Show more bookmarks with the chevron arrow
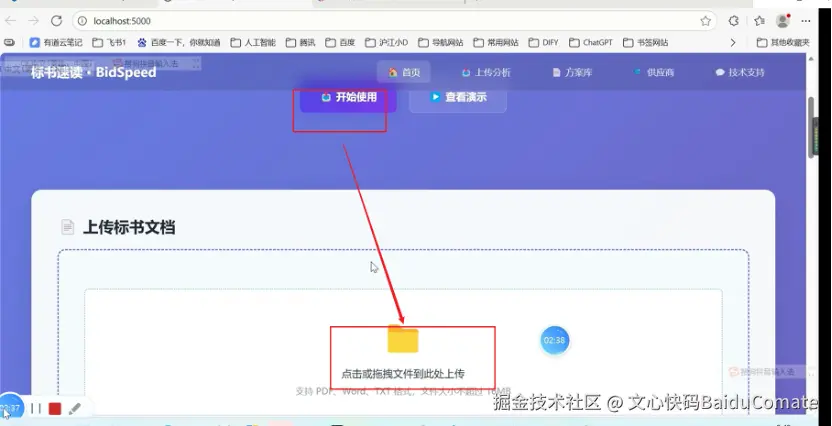The height and width of the screenshot is (426, 832). (733, 42)
